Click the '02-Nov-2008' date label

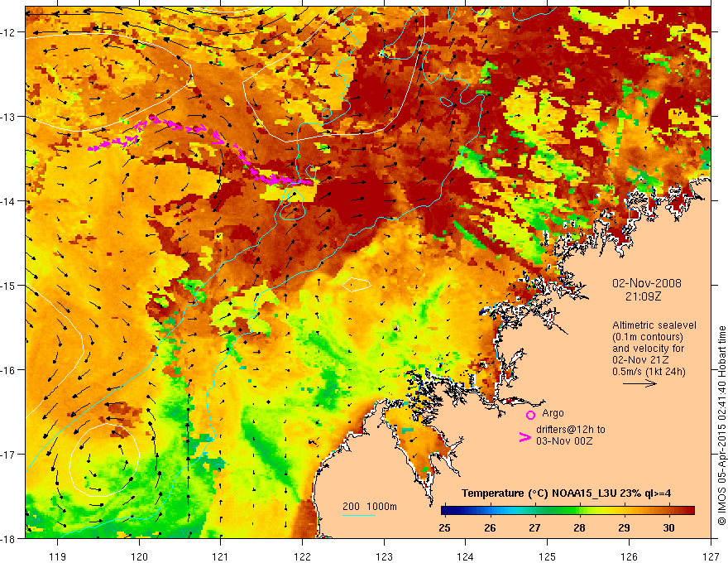[x=647, y=283]
